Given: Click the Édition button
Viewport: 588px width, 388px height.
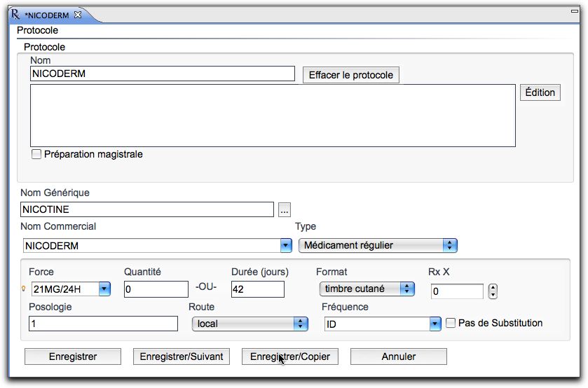Looking at the screenshot, I should pos(540,92).
